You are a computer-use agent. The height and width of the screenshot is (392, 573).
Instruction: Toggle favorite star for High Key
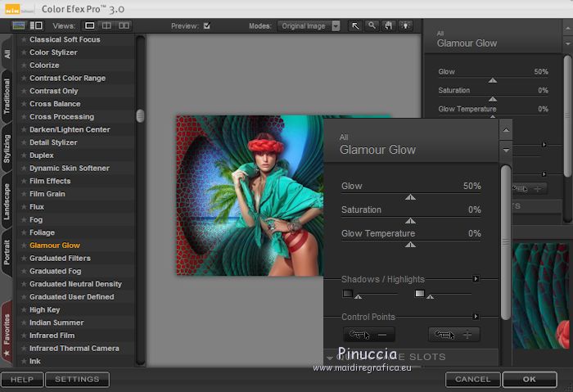24,310
